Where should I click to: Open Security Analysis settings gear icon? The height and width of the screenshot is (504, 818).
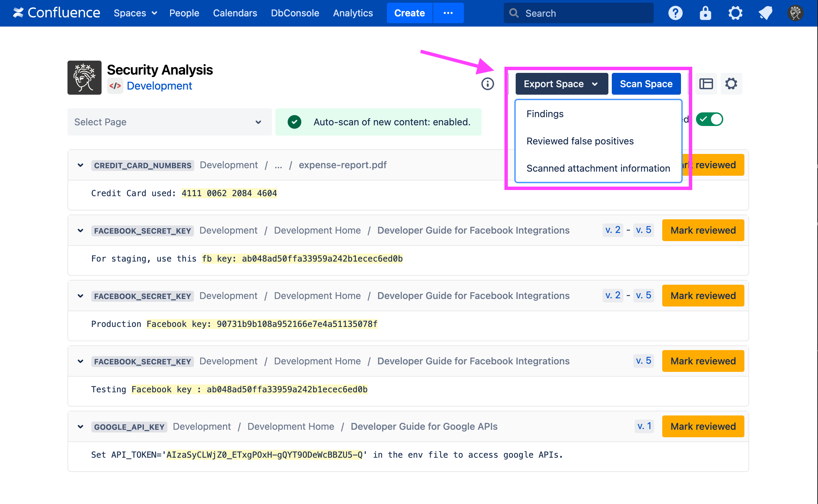731,84
